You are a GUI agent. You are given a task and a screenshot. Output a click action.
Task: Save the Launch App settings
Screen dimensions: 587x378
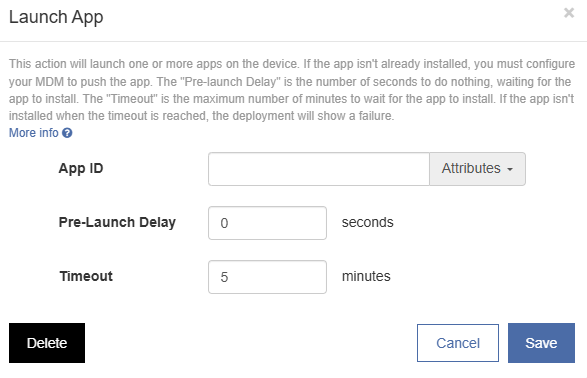coord(541,343)
